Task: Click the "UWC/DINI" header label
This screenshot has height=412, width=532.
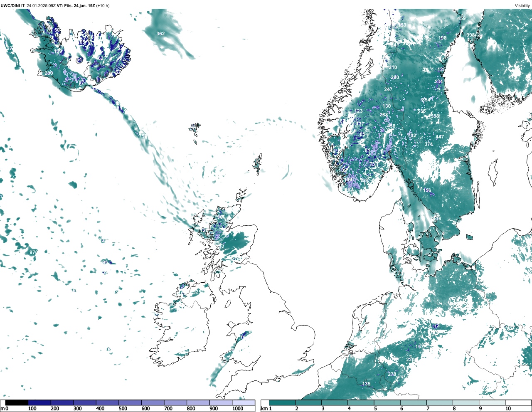Action: click(10, 5)
